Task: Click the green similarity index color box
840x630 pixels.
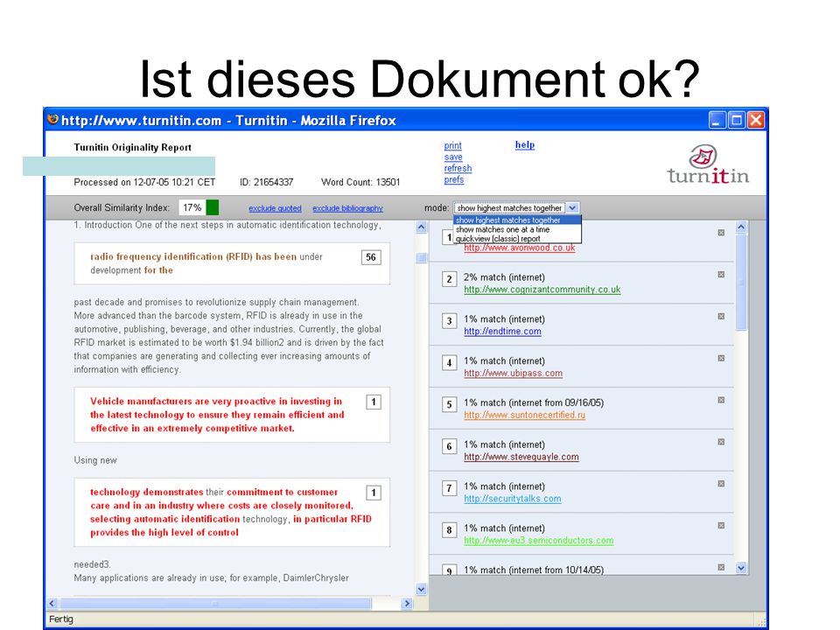Action: pos(213,207)
